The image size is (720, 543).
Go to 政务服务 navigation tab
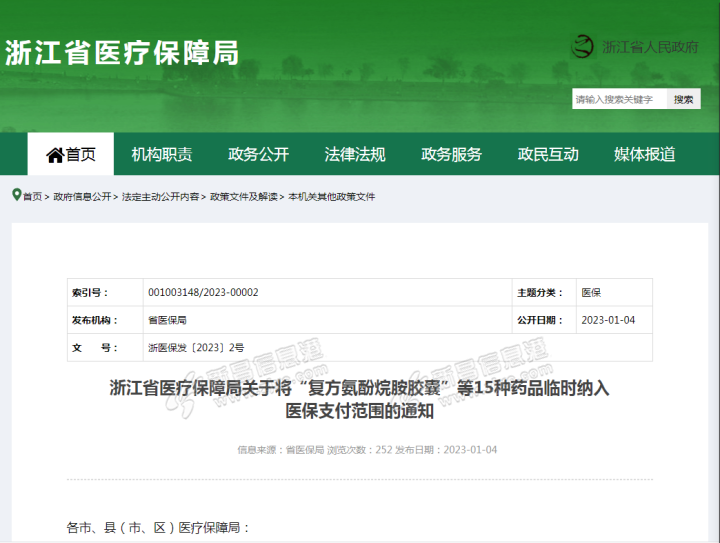click(x=451, y=154)
